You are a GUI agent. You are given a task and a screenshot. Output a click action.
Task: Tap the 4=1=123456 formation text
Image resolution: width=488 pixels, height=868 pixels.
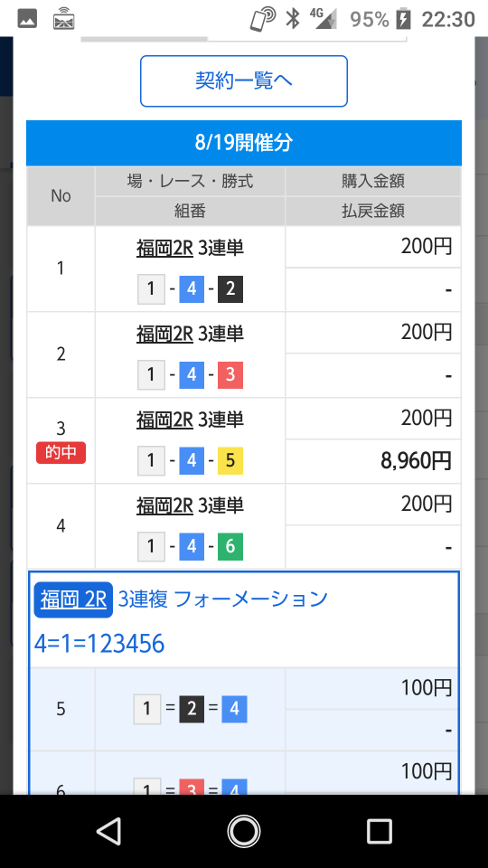[99, 644]
